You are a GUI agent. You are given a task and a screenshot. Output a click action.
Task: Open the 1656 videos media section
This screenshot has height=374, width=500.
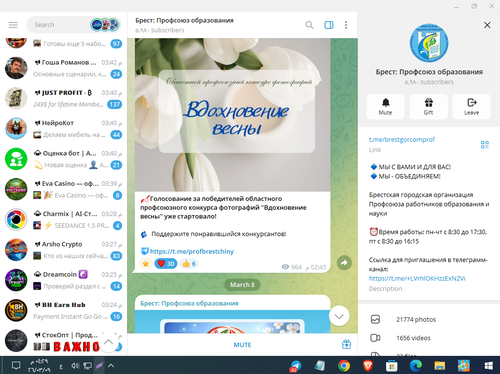(429, 338)
